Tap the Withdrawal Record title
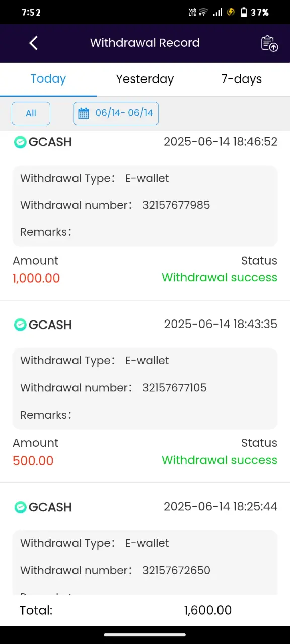The image size is (290, 644). tap(145, 43)
